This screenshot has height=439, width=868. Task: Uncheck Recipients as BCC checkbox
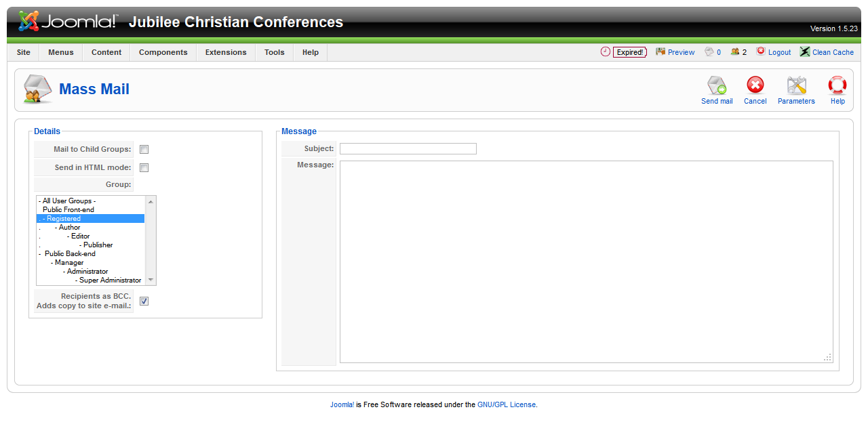point(144,301)
